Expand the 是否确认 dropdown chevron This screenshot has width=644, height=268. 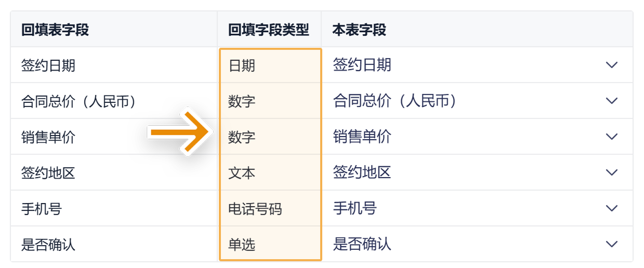tap(612, 244)
